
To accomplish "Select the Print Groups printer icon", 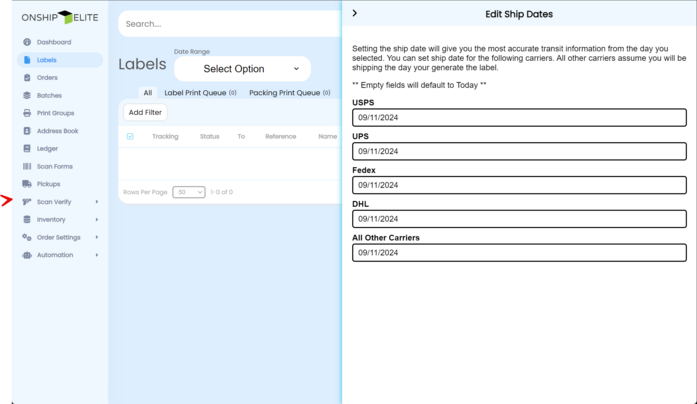I will click(x=27, y=113).
